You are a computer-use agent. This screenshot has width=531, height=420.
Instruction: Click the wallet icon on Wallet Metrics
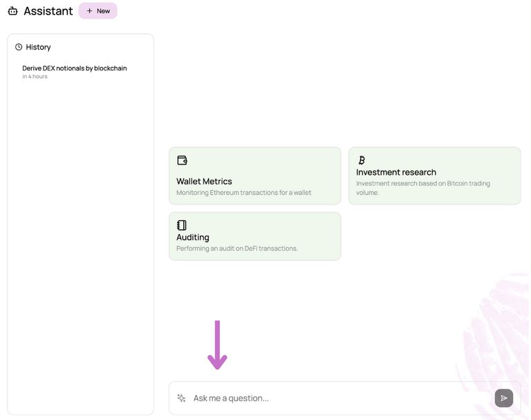point(182,160)
